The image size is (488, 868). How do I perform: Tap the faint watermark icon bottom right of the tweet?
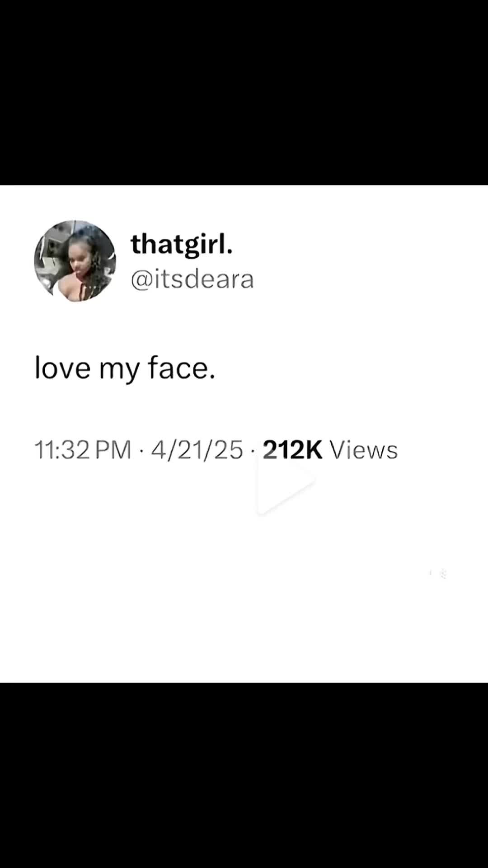(x=438, y=574)
